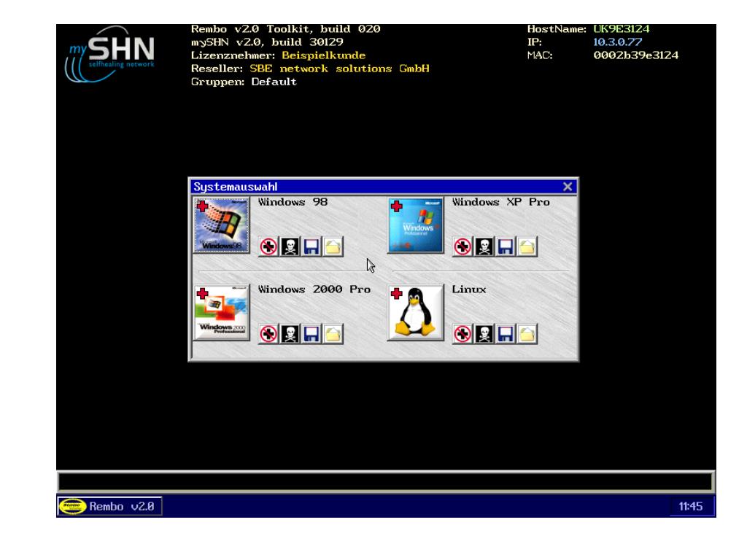Open the folder icon under Windows 98

(333, 246)
